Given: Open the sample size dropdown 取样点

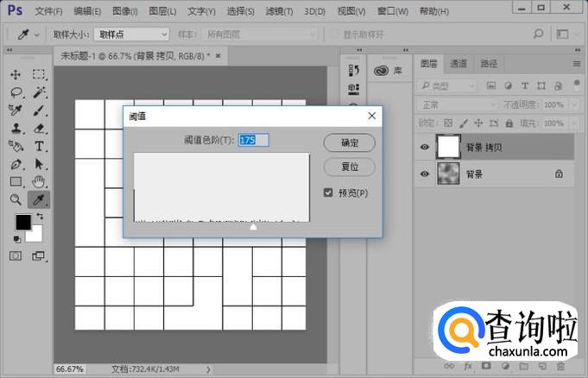Looking at the screenshot, I should (131, 35).
